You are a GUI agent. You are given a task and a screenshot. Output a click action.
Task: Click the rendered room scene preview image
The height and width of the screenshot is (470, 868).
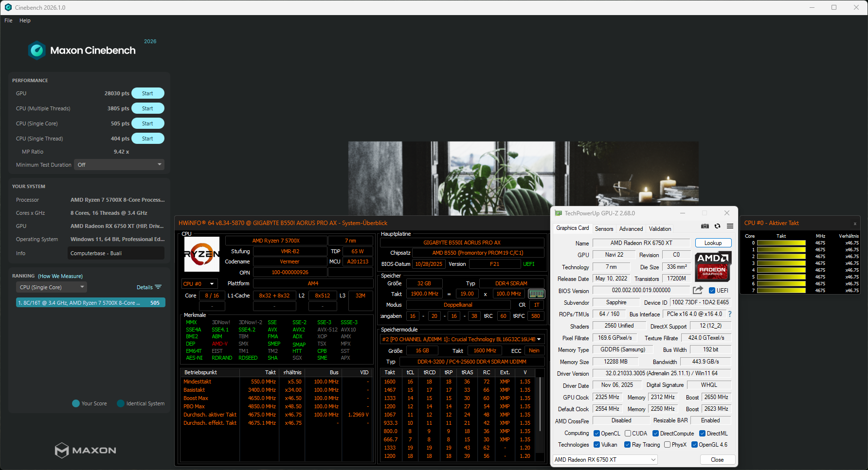click(523, 178)
